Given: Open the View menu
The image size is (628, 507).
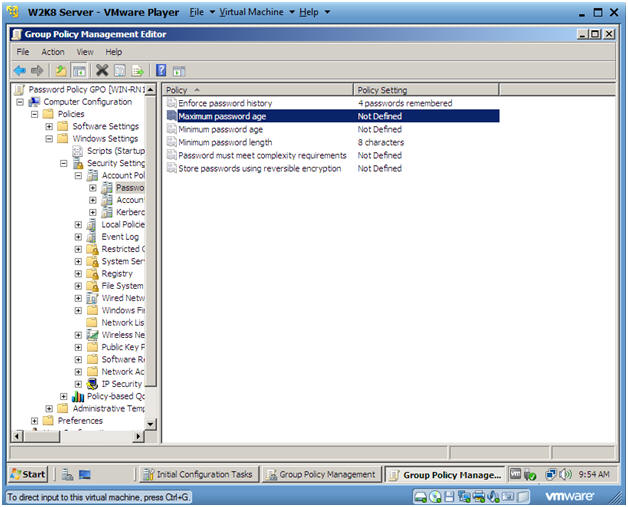Looking at the screenshot, I should tap(85, 52).
